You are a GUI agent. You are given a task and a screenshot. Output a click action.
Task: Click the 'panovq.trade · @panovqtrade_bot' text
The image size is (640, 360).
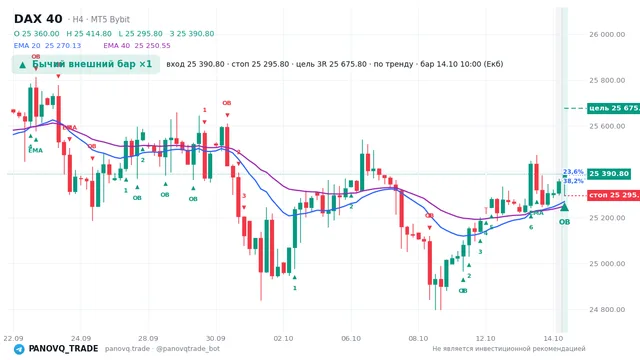click(x=162, y=349)
